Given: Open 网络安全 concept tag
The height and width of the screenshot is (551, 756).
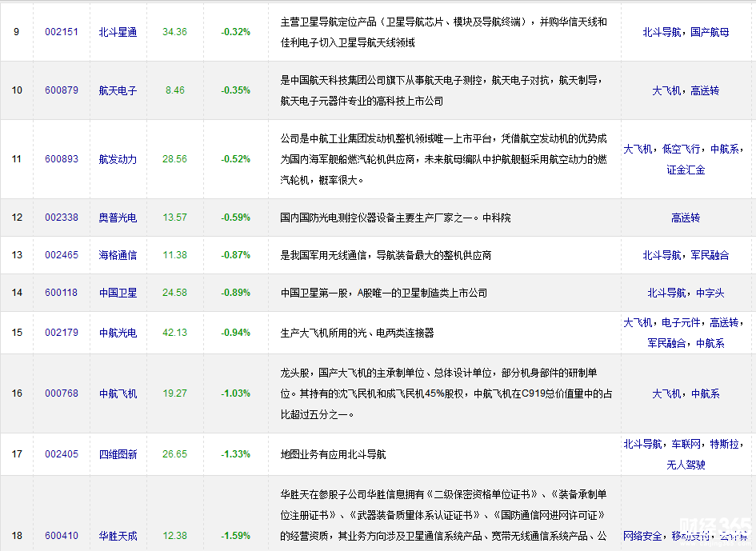Looking at the screenshot, I should (x=642, y=536).
